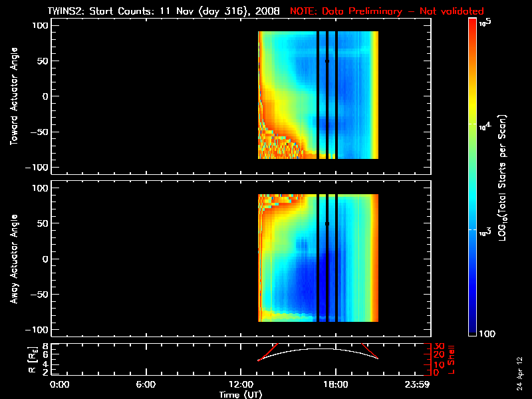Click the 'LOG10(Total Starts per Scan)' colorbar label
The width and height of the screenshot is (532, 399).
point(502,178)
